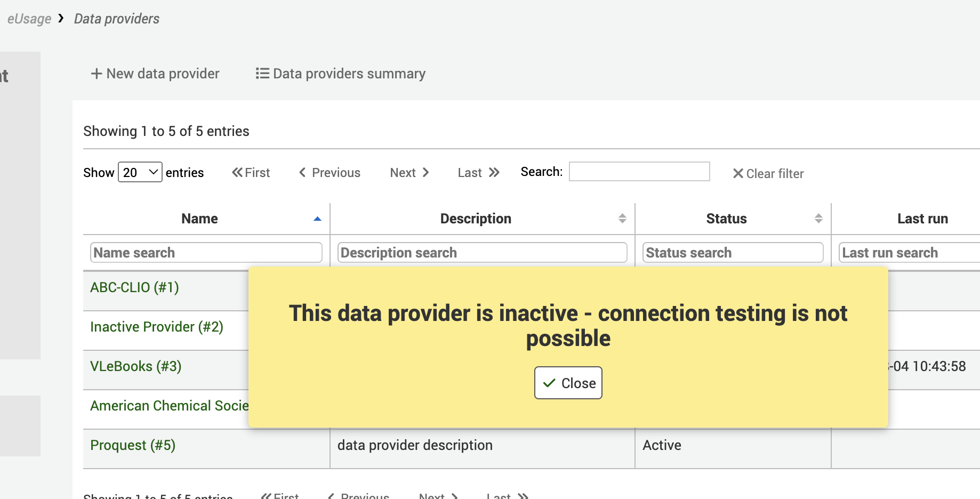Select Data providers in the breadcrumb
Viewport: 980px width, 499px height.
click(116, 19)
